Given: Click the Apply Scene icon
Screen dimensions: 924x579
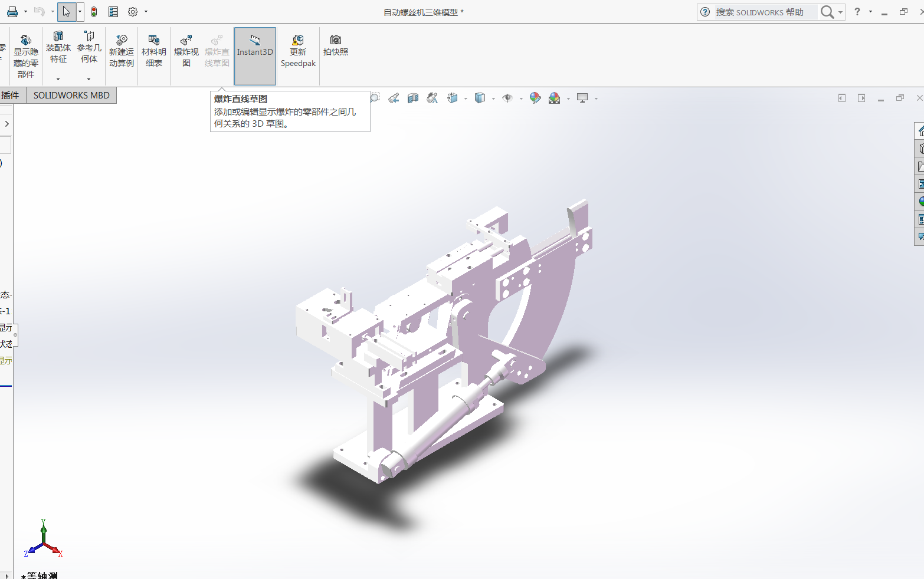Looking at the screenshot, I should 555,98.
